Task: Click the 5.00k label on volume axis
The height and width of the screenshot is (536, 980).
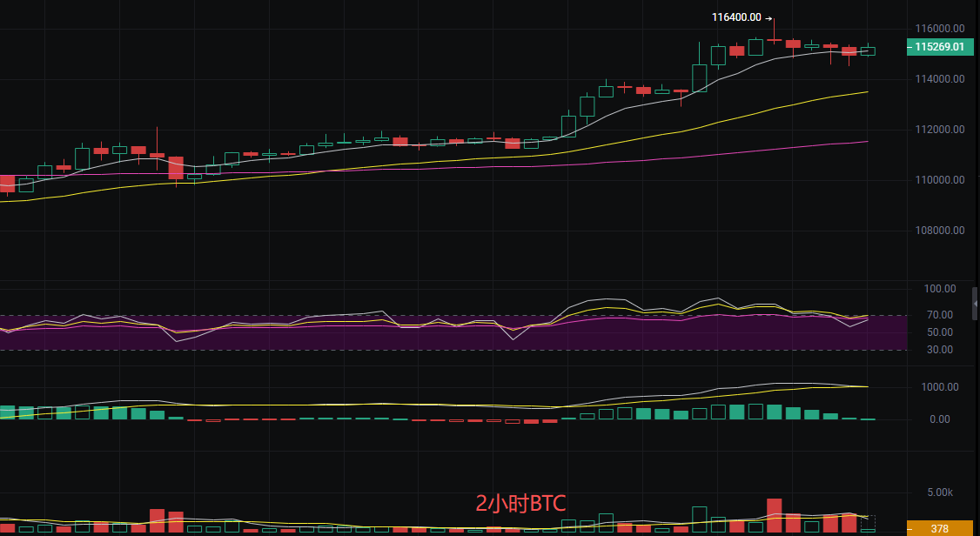Action: [942, 492]
